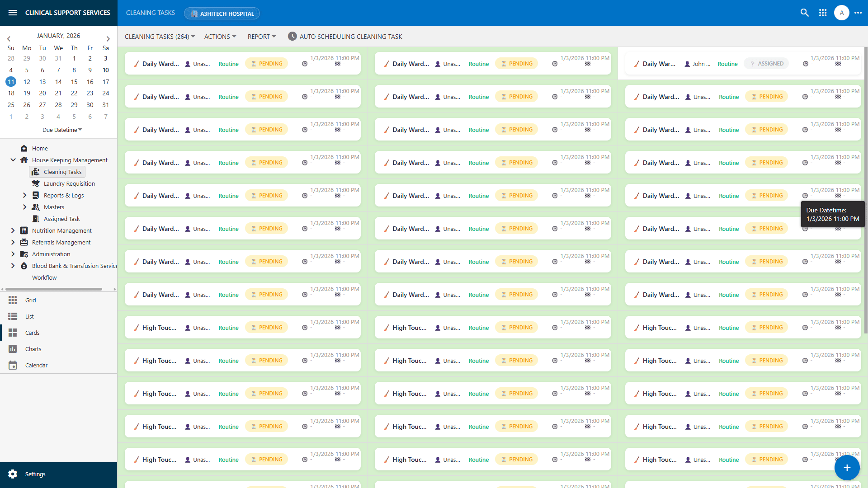Click the floating plus button

(x=847, y=468)
